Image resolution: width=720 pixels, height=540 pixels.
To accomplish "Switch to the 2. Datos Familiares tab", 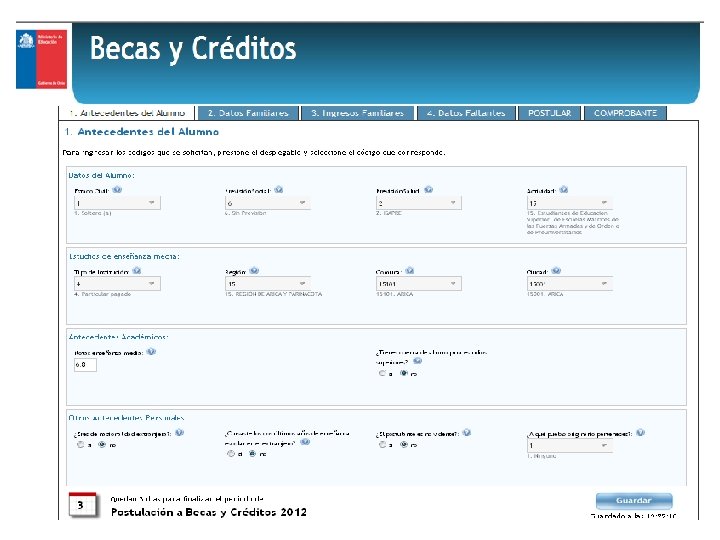I will tap(248, 113).
